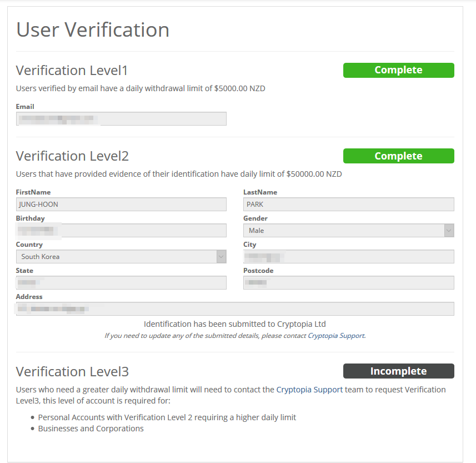Click the Verification Level1 section heading
Screen dimensions: 476x463
[x=72, y=71]
